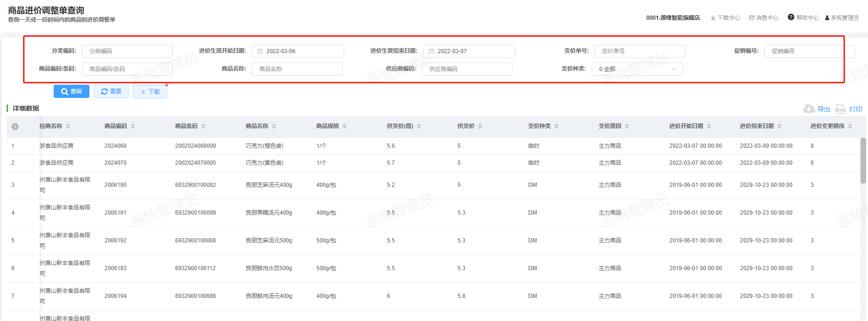This screenshot has height=321, width=868.
Task: Sort by 变价种类 column
Action: 556,126
